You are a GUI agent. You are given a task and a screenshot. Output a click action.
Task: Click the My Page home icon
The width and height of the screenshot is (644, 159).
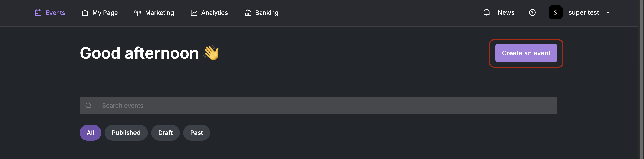(x=85, y=12)
